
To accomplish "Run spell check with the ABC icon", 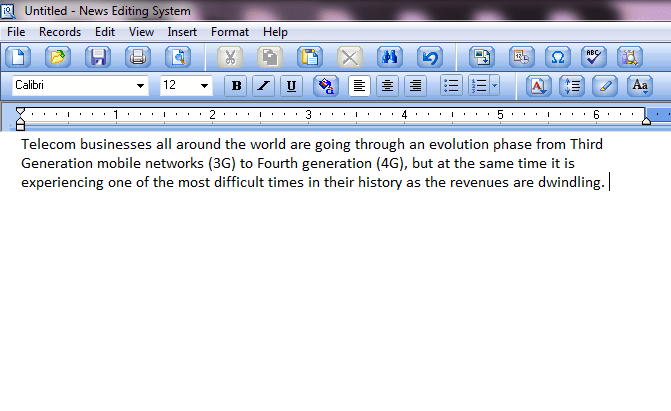I will (x=594, y=57).
